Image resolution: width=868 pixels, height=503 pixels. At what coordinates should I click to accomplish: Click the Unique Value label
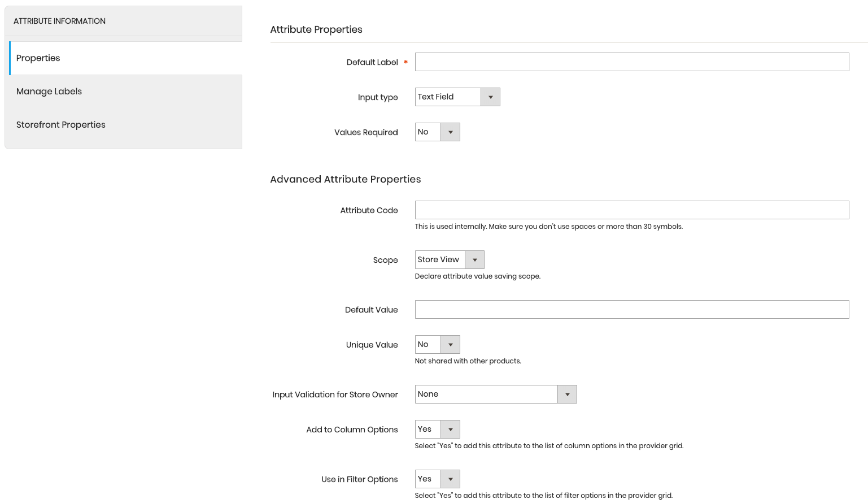pos(372,345)
